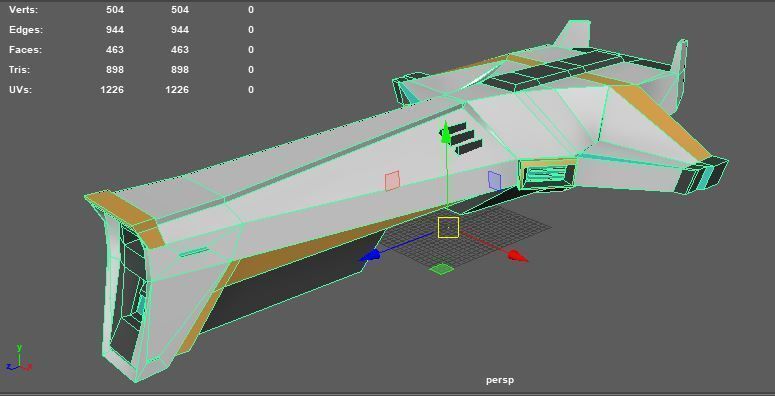Click the 0 value in the Verts row

[251, 9]
